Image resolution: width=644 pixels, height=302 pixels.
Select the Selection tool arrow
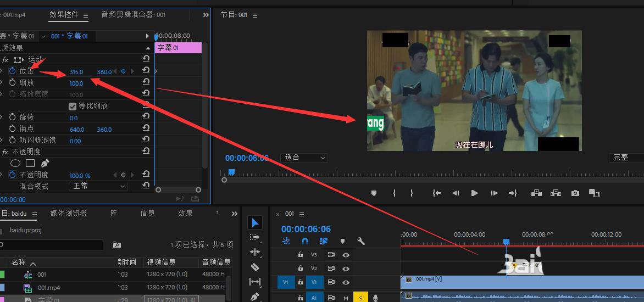point(255,223)
